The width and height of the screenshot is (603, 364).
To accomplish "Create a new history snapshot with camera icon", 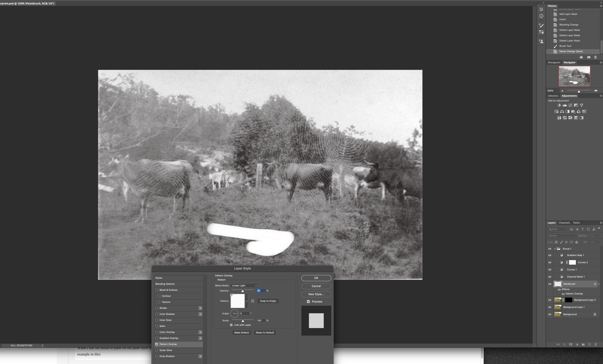I will coord(589,57).
